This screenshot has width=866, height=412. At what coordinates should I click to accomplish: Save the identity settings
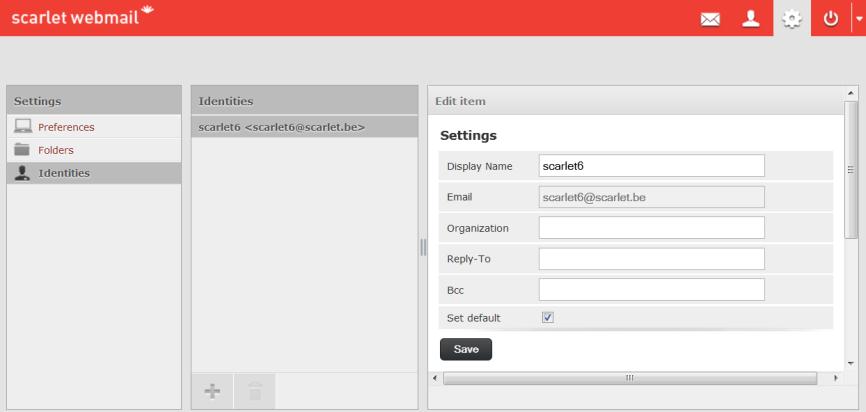click(466, 349)
